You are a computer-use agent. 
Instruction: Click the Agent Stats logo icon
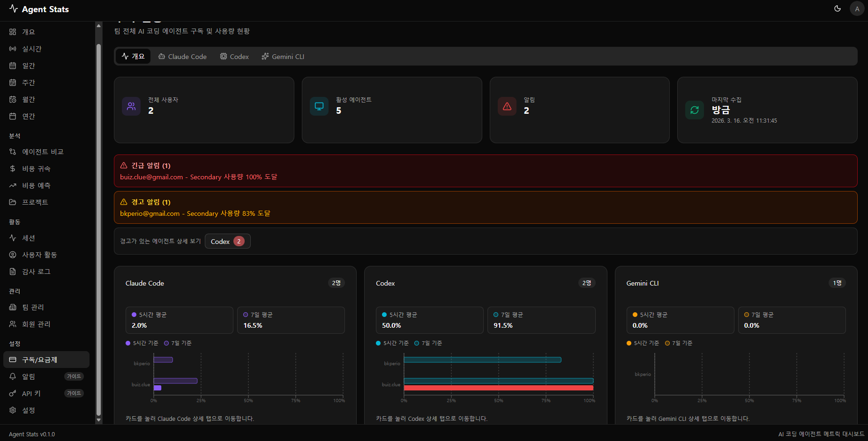pyautogui.click(x=14, y=9)
